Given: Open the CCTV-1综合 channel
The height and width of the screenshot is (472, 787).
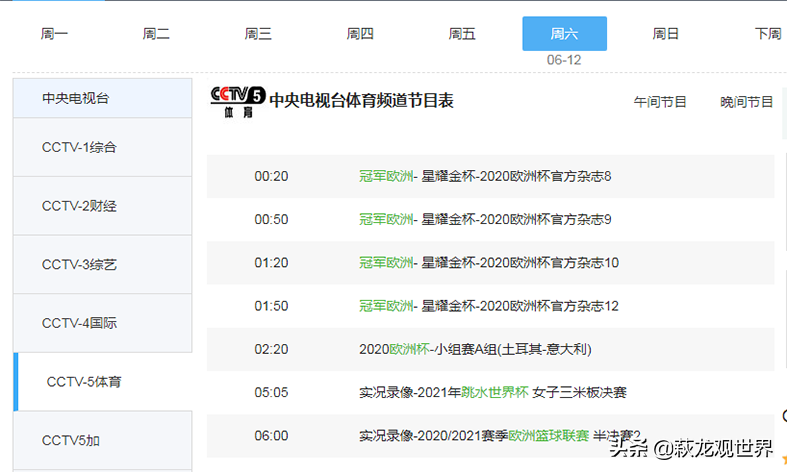Looking at the screenshot, I should 102,147.
